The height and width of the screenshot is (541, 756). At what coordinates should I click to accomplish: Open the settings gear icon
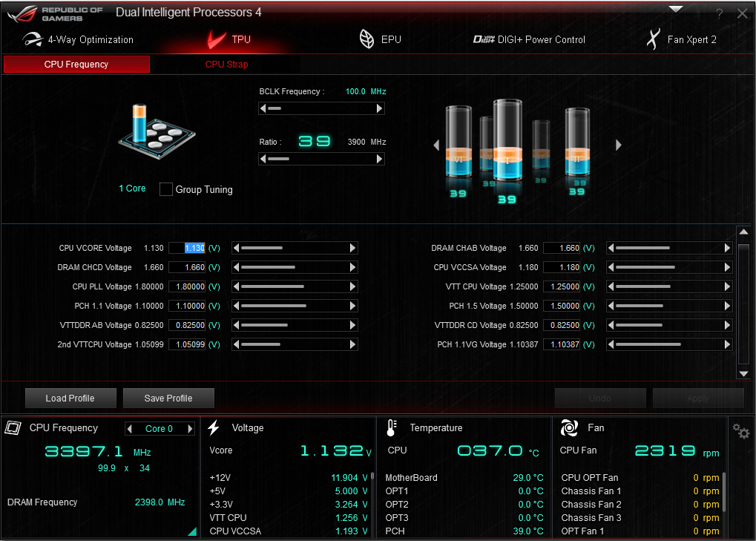tap(740, 431)
